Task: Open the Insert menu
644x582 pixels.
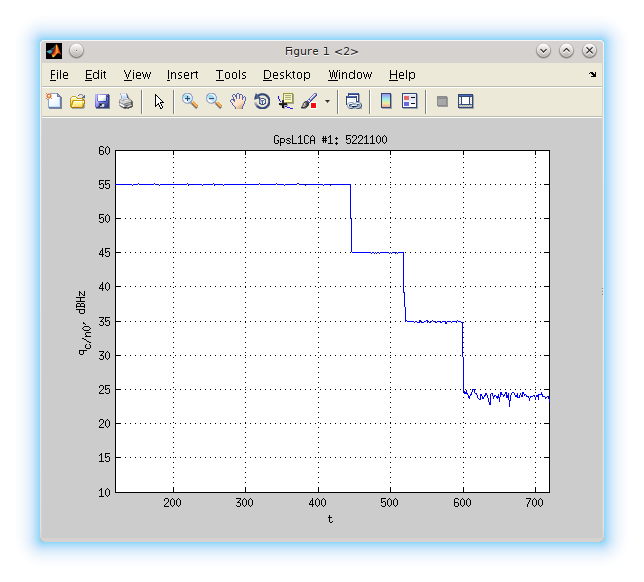Action: 182,75
